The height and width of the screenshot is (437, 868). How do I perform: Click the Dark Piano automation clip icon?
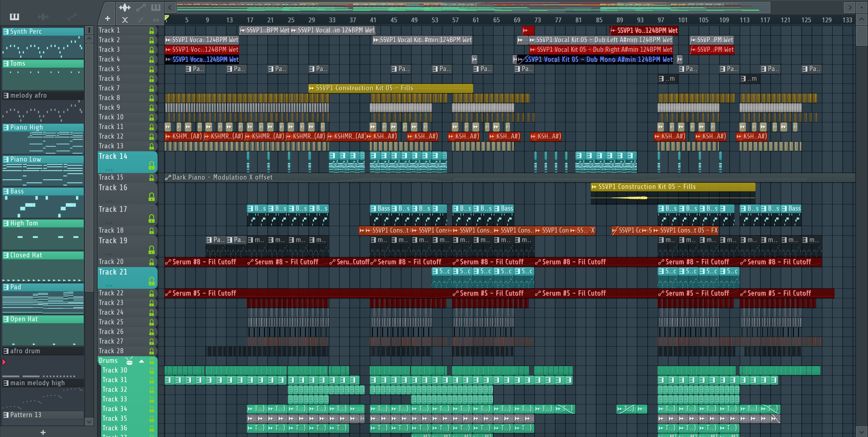[x=168, y=178]
